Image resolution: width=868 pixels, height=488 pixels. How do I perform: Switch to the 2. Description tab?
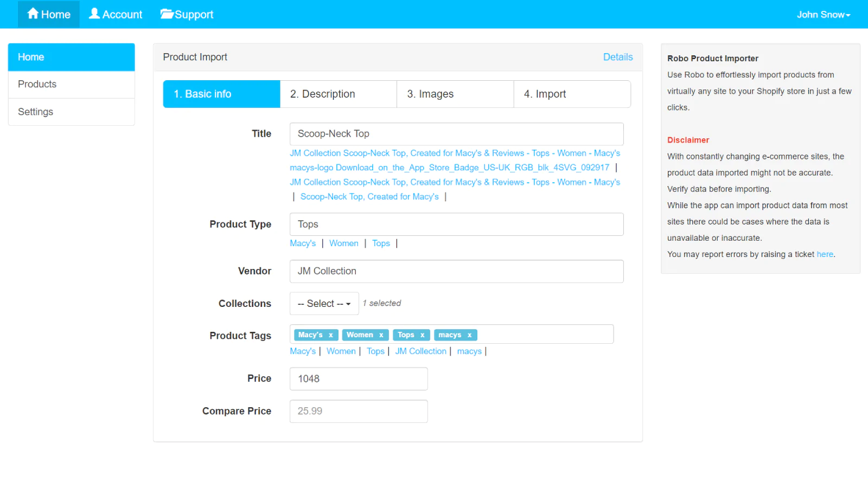click(339, 94)
